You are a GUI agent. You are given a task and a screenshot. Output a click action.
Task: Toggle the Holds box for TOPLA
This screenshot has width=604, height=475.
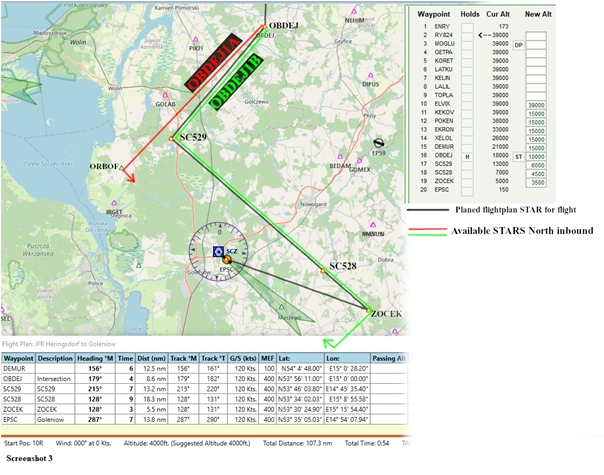467,95
